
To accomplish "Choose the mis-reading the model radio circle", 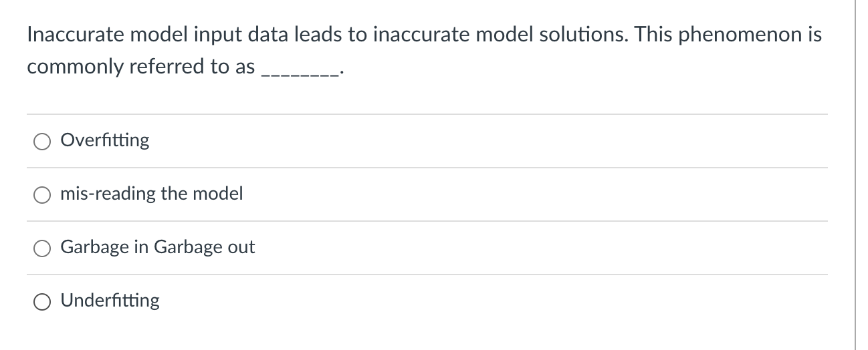I will click(x=42, y=194).
